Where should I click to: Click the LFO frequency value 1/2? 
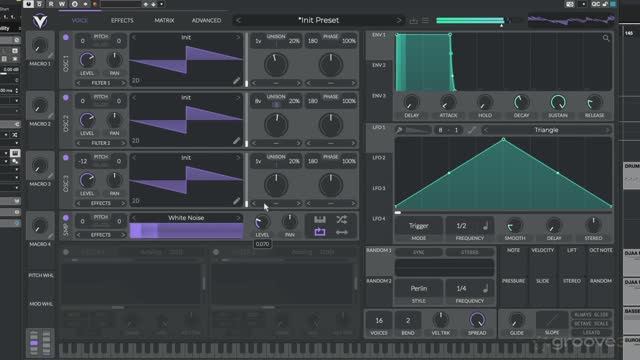461,226
